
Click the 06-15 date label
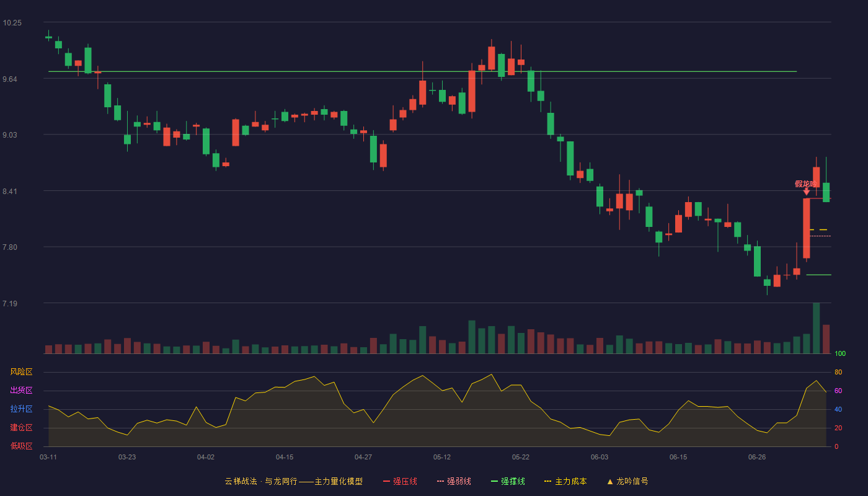[678, 457]
